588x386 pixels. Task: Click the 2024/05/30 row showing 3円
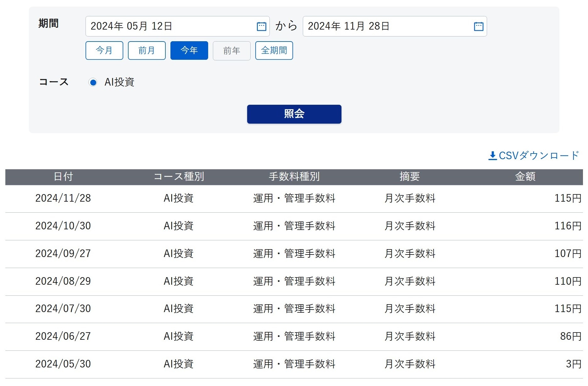[294, 364]
